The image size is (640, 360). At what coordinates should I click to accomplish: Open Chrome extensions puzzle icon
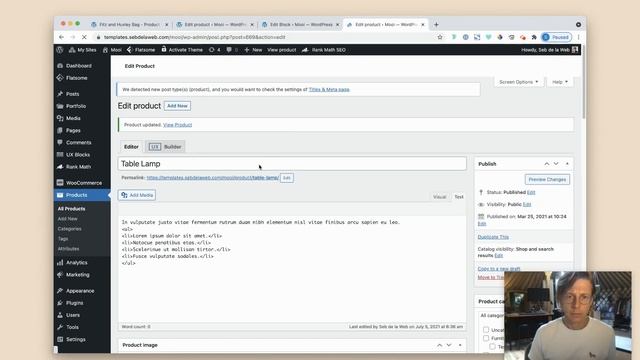(x=534, y=37)
